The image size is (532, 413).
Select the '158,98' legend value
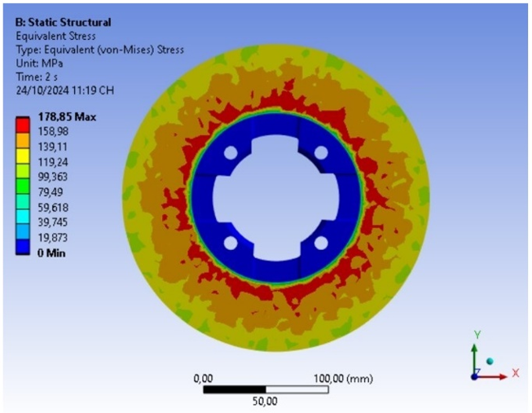pos(53,131)
